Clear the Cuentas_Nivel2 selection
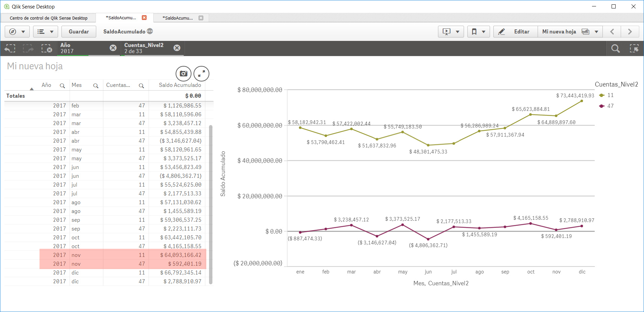Screen dimensions: 644x312 177,48
